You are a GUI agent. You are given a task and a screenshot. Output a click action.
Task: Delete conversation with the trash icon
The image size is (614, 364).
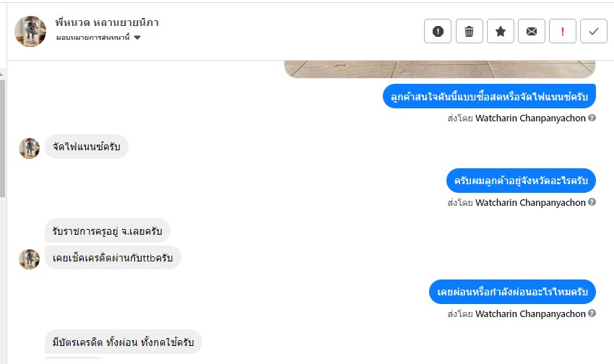[470, 31]
